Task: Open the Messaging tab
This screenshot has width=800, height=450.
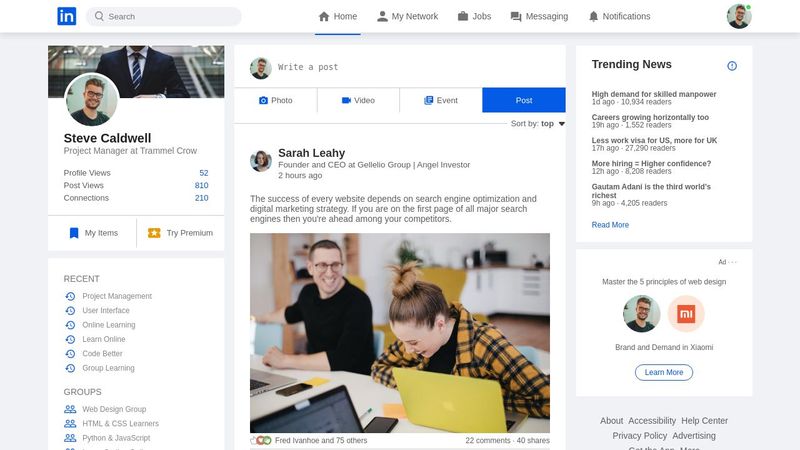Action: [539, 16]
